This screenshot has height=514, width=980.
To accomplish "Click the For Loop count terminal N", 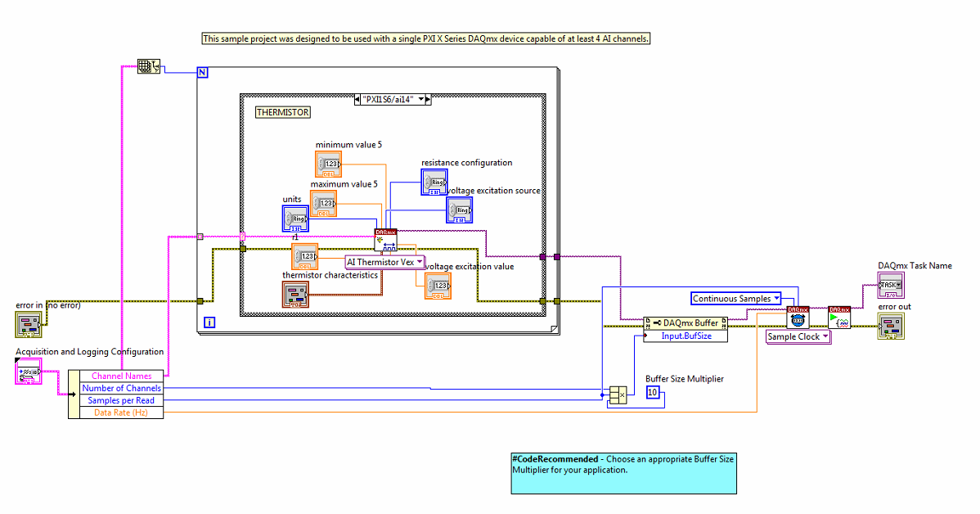I will pyautogui.click(x=202, y=73).
